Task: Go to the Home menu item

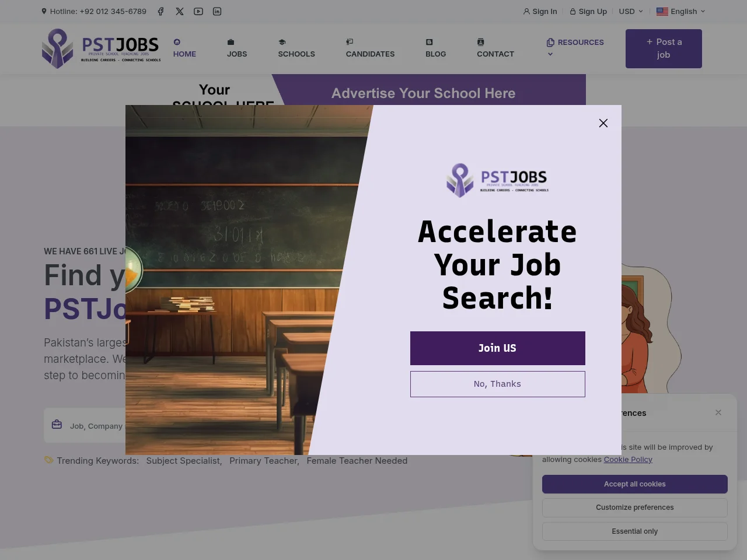Action: [184, 48]
